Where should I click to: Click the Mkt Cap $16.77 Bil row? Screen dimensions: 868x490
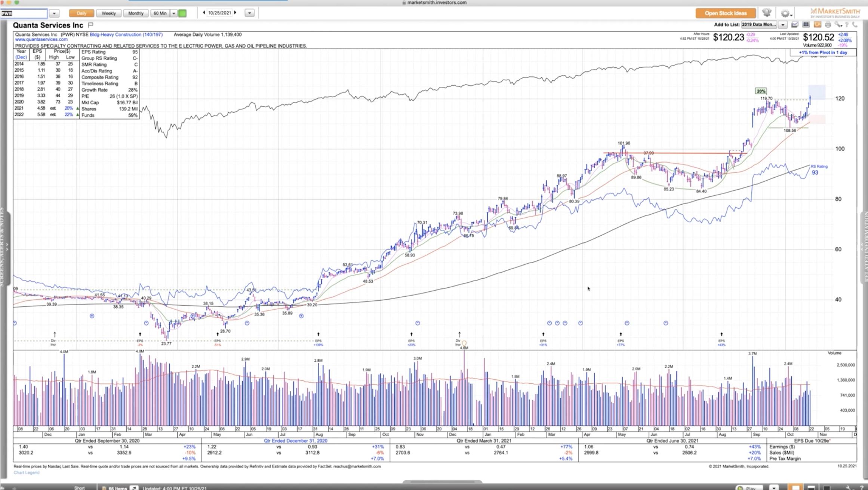(109, 102)
